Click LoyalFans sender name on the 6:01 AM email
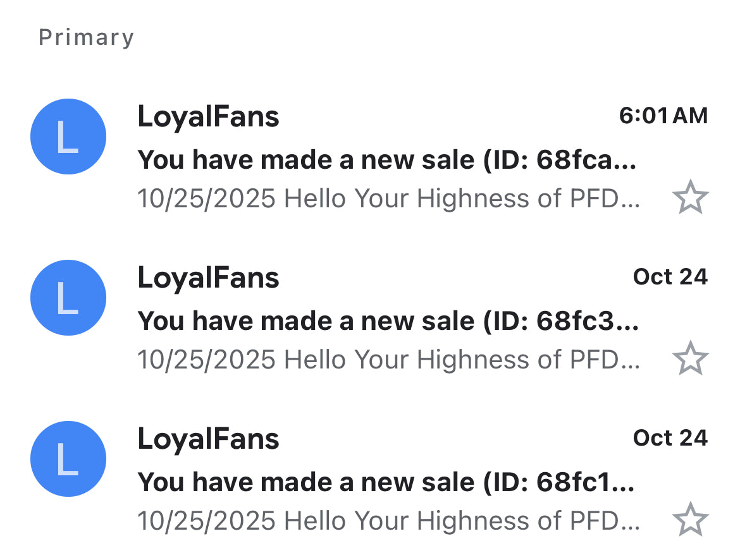 click(x=208, y=117)
